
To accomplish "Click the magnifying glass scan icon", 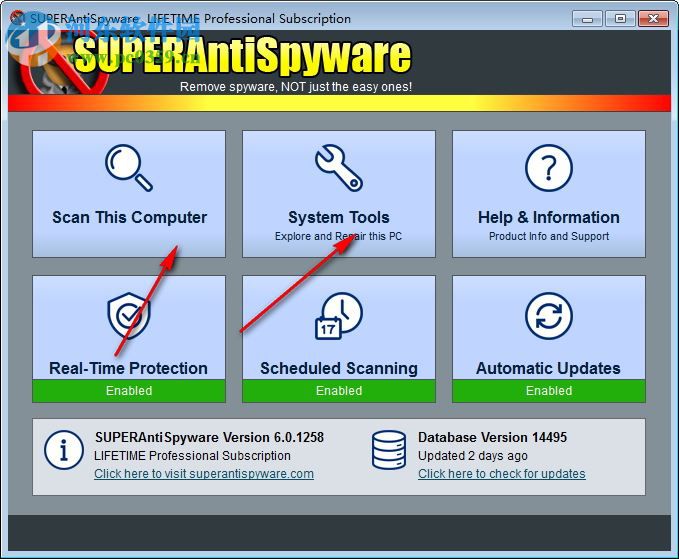I will (129, 168).
